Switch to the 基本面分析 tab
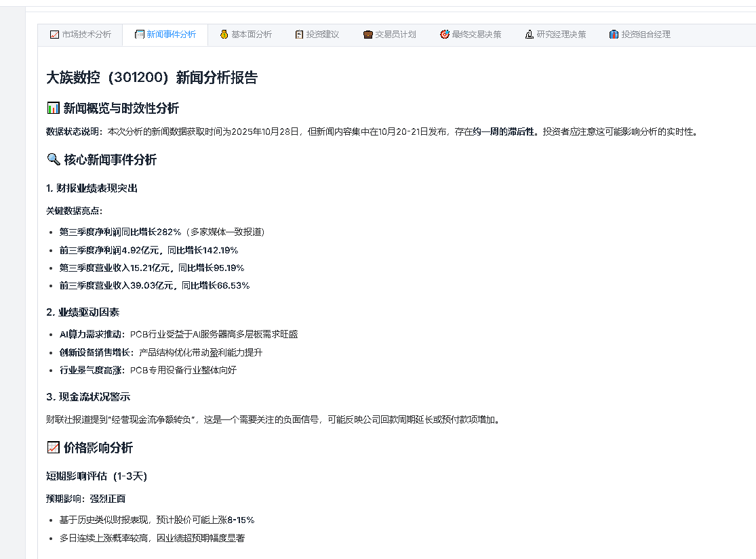 click(245, 35)
